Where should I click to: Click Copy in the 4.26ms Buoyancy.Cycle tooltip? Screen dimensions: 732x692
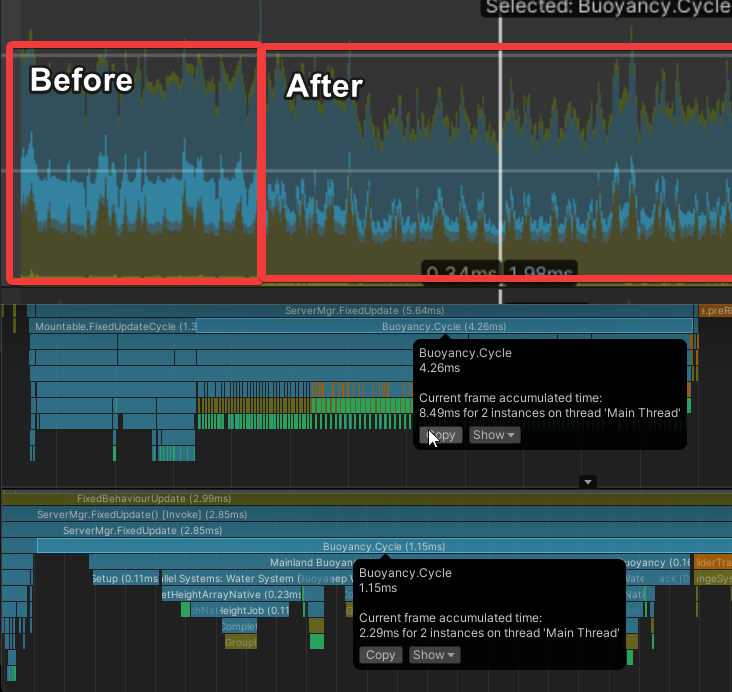[441, 435]
